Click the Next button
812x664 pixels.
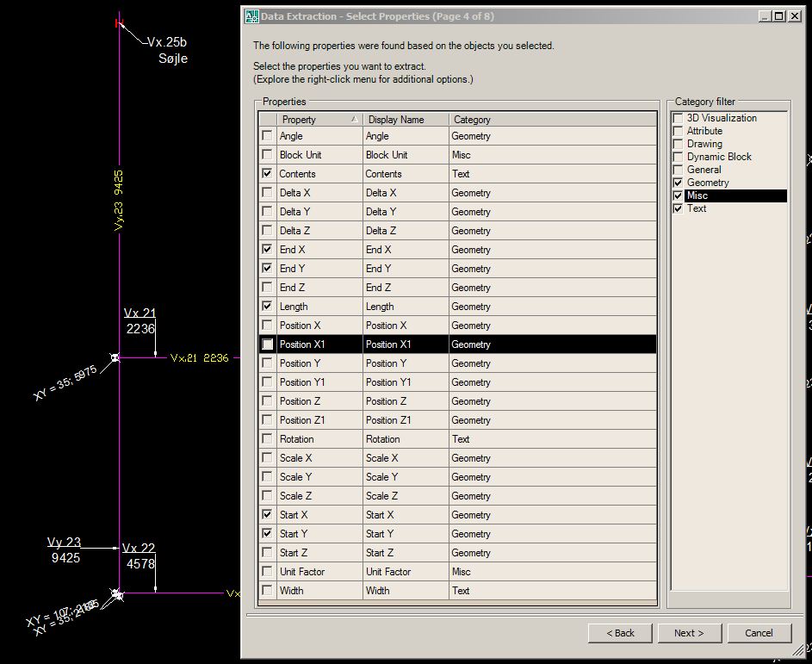[689, 632]
